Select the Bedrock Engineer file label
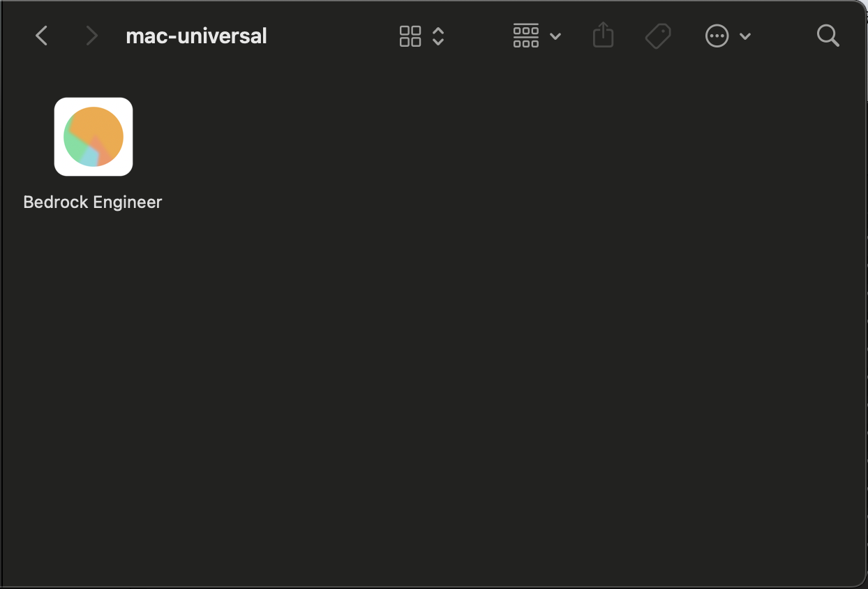The height and width of the screenshot is (589, 868). [x=92, y=202]
